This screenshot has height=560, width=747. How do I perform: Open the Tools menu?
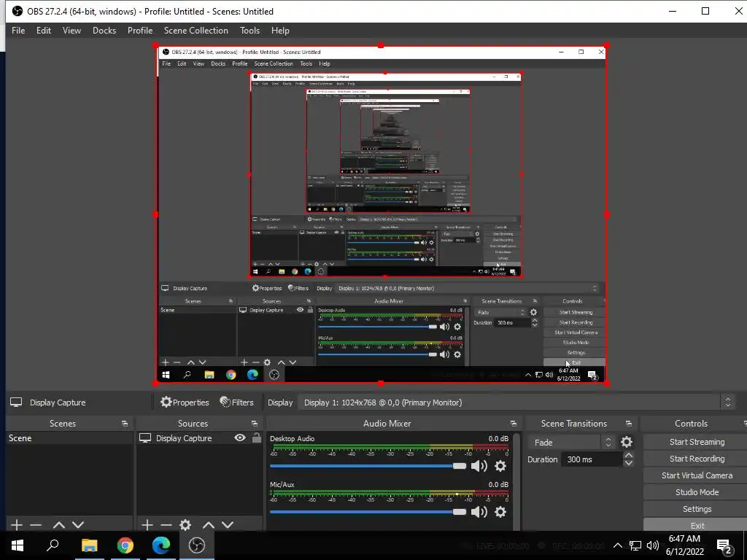[x=249, y=31]
